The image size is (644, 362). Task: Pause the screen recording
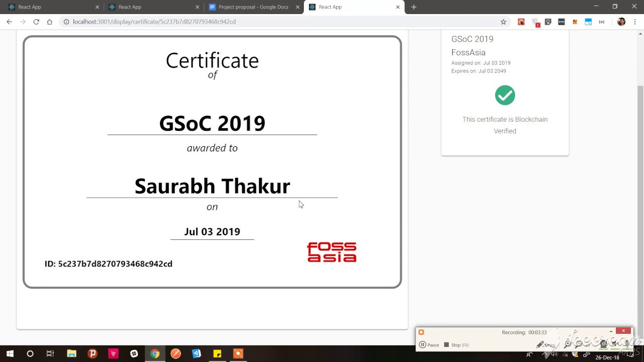pos(429,345)
